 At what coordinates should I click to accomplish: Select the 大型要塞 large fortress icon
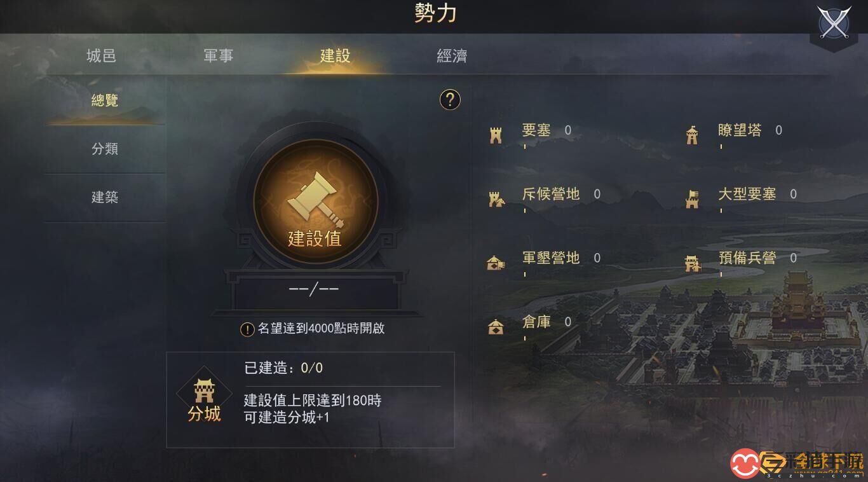click(692, 198)
